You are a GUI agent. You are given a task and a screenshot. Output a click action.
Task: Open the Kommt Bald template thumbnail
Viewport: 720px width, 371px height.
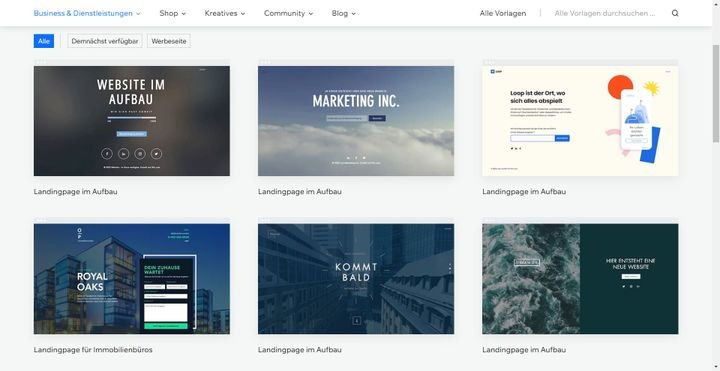click(x=356, y=279)
